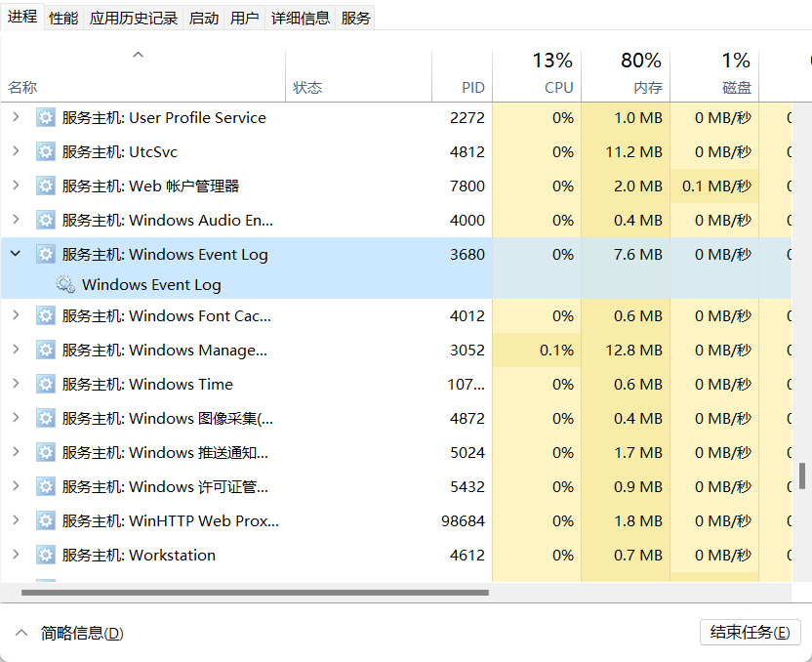812x662 pixels.
Task: Click gear icon of Windows 图像采集 row
Action: (46, 418)
